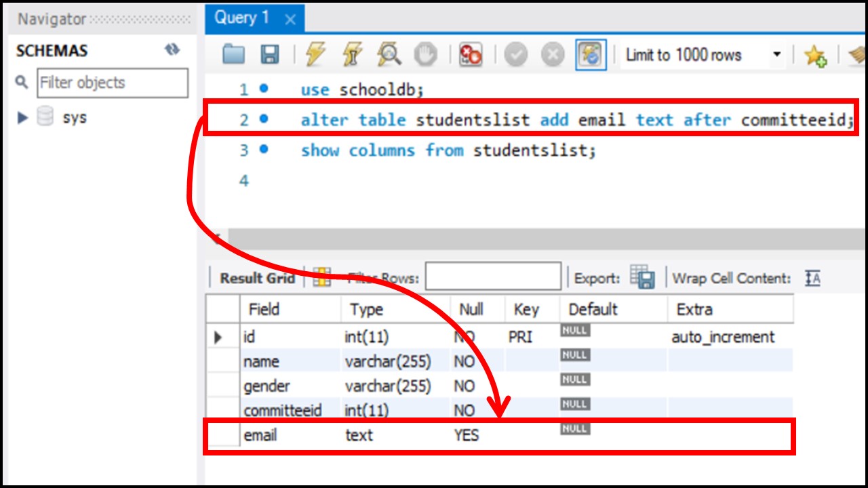Open the Limit to 1000 rows dropdown
The height and width of the screenshot is (488, 868).
[x=777, y=55]
